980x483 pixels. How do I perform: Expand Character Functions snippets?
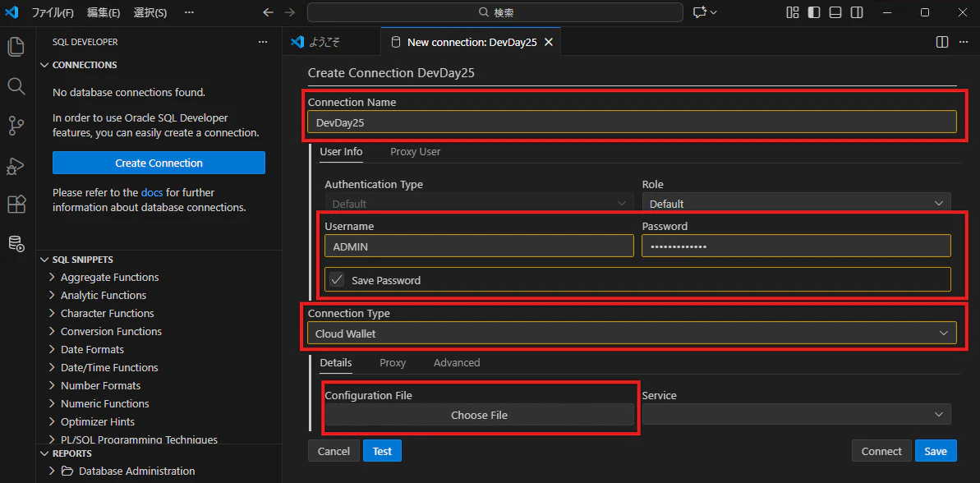[53, 313]
